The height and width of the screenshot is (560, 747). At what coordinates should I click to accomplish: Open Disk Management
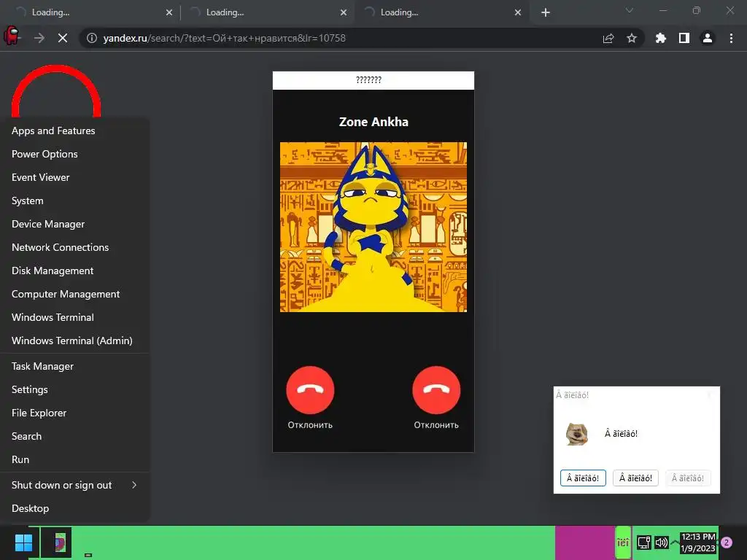(x=75, y=271)
